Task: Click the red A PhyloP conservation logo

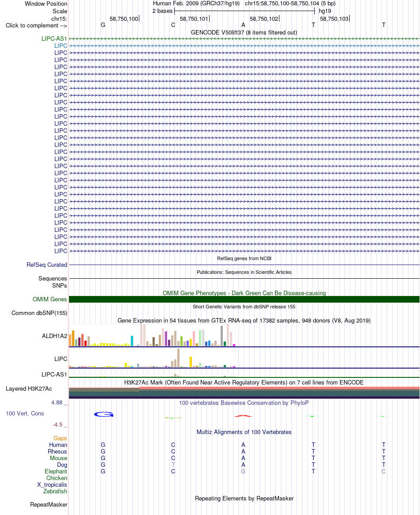Action: coord(243,416)
